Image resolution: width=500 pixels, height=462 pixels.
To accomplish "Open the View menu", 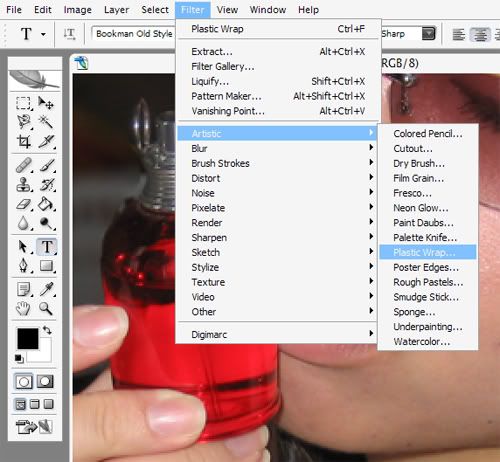I will [227, 10].
